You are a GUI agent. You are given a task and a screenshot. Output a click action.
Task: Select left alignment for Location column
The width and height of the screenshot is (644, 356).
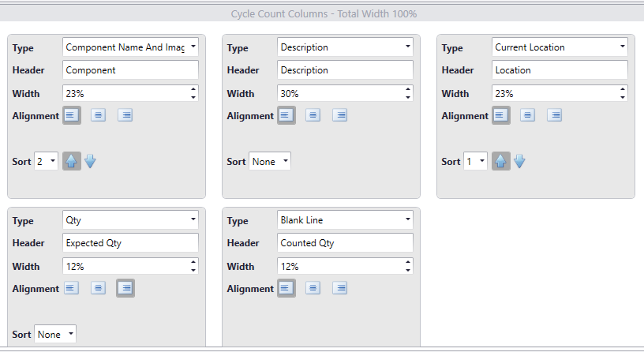[501, 115]
